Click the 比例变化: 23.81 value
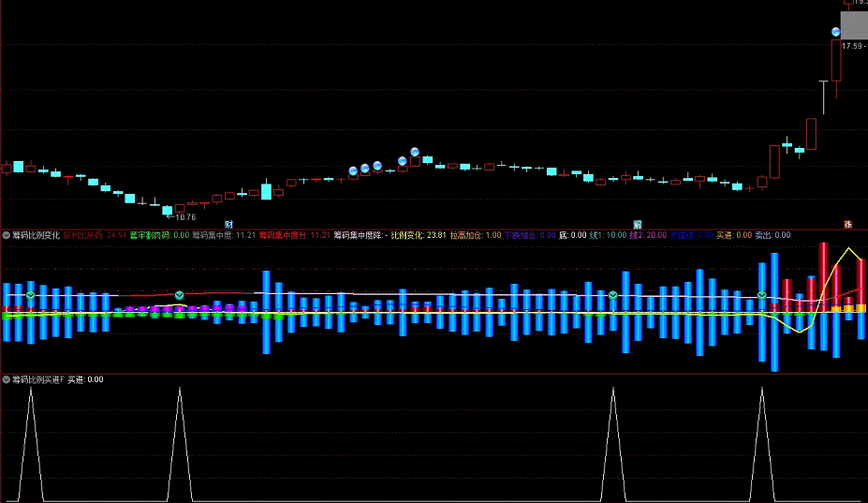The image size is (868, 503). pos(419,235)
